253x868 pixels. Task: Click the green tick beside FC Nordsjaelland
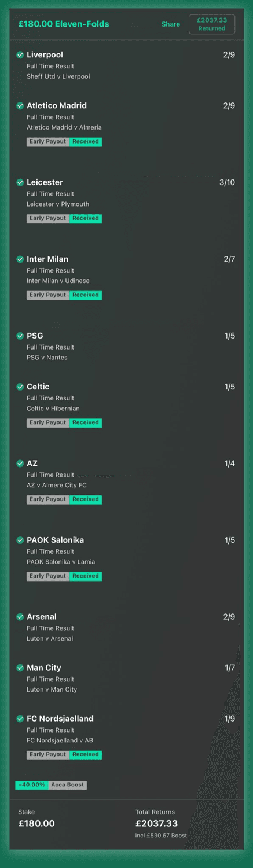tap(20, 719)
